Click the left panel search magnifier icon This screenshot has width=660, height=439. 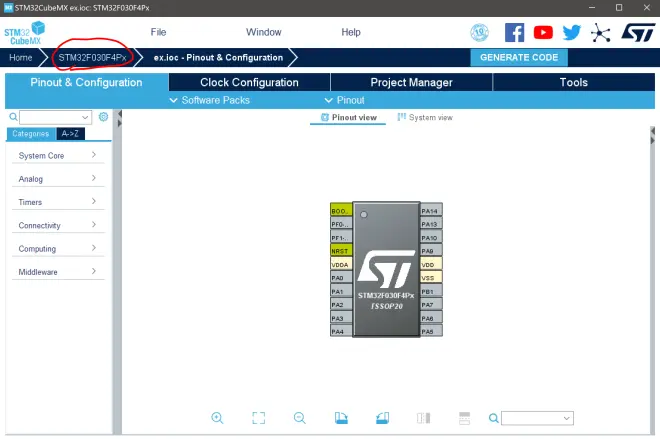click(13, 117)
